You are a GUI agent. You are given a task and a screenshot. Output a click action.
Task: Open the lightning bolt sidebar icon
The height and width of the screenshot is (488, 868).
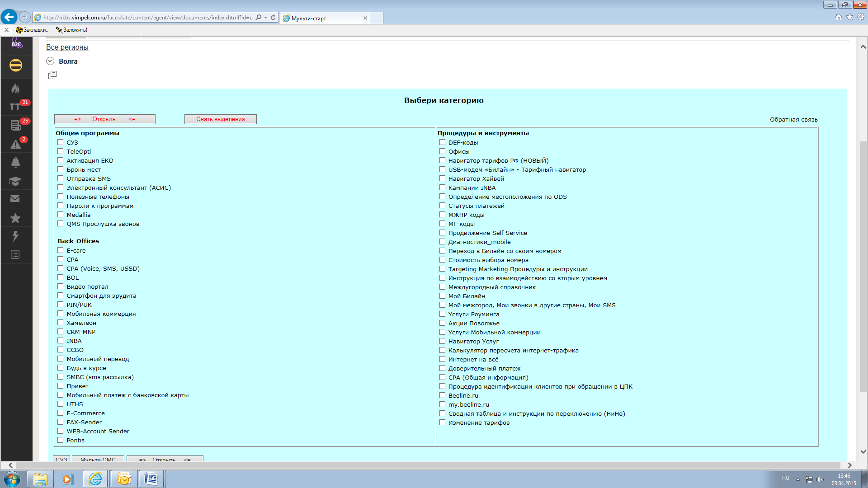click(x=15, y=236)
